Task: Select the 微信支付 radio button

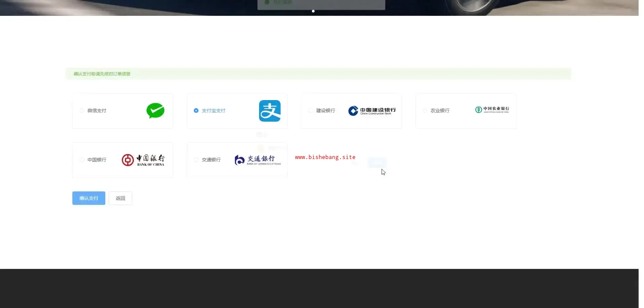Action: click(x=82, y=111)
